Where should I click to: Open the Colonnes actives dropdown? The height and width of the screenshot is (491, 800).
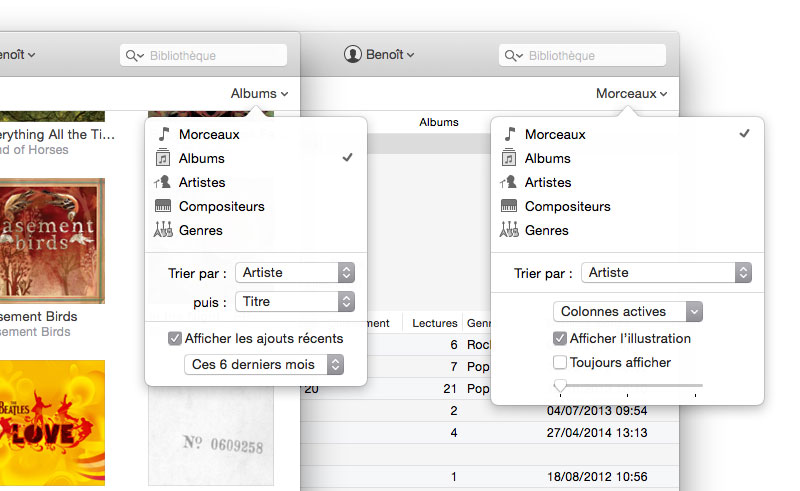point(628,311)
